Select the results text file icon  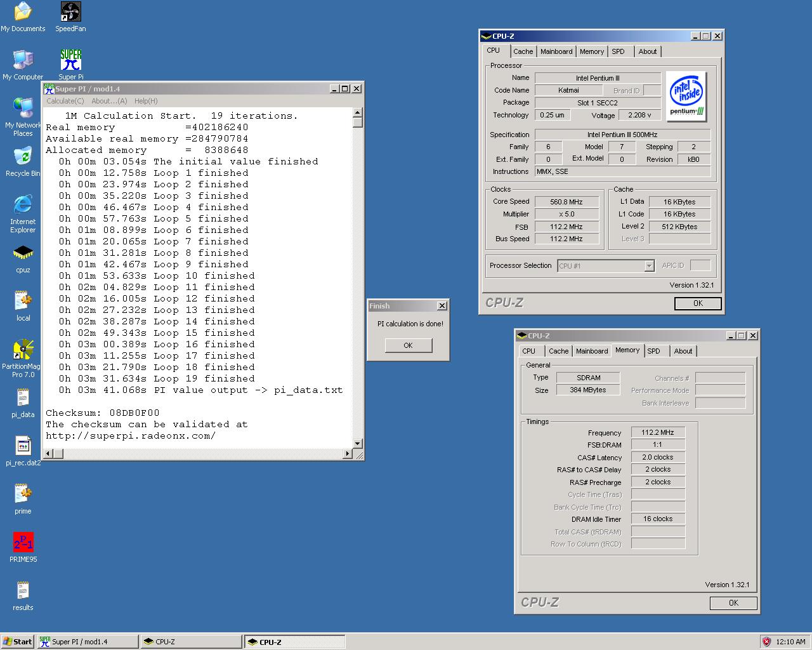point(23,596)
